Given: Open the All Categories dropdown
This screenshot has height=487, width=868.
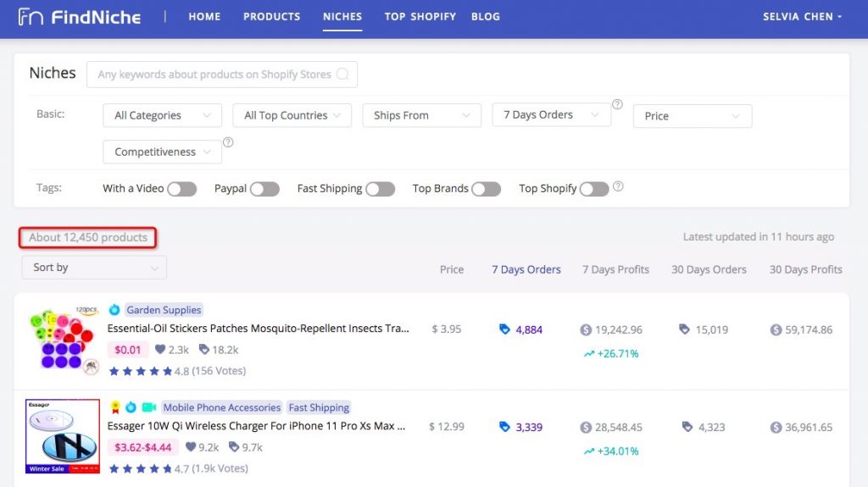Looking at the screenshot, I should tap(162, 115).
